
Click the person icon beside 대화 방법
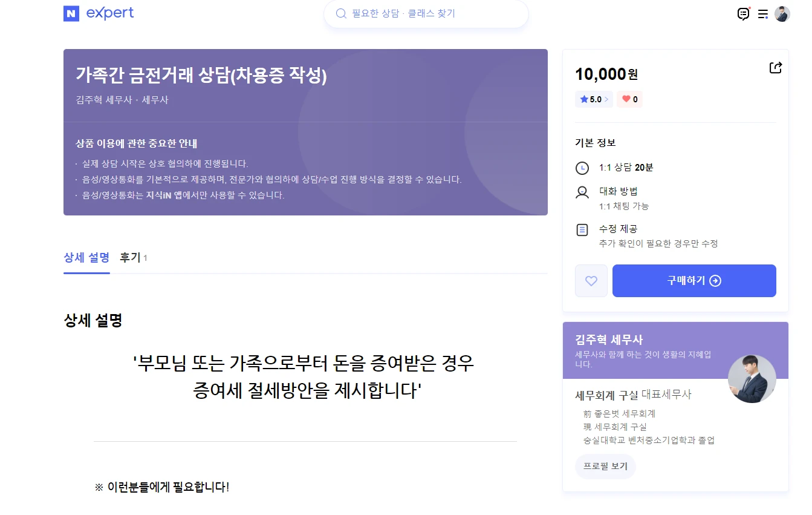pos(582,192)
